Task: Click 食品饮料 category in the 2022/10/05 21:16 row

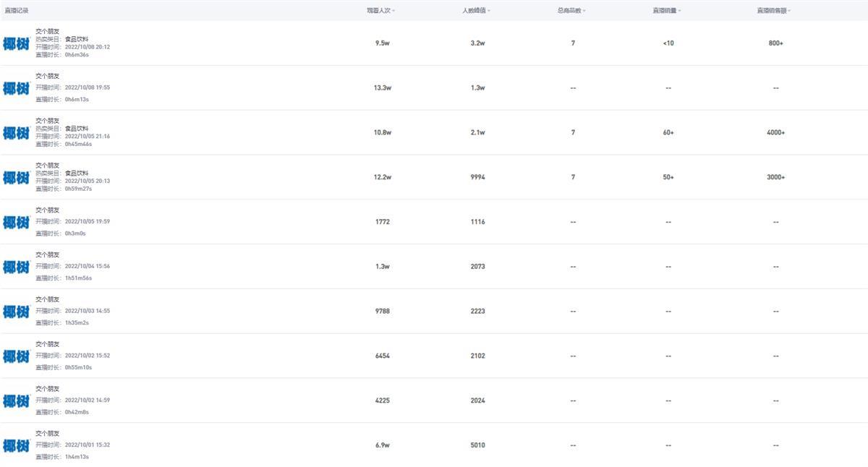Action: 77,129
